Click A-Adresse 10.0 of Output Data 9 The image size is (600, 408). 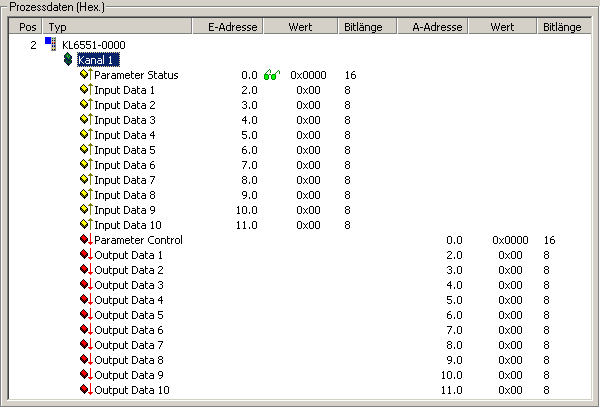tap(452, 375)
